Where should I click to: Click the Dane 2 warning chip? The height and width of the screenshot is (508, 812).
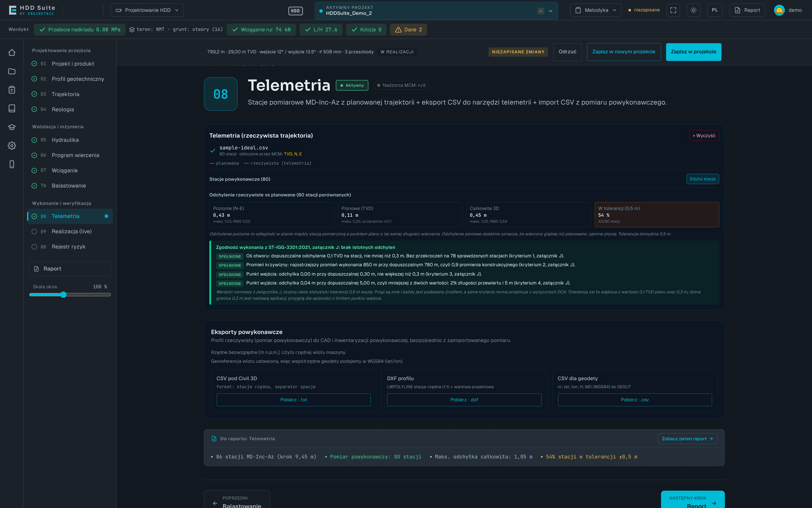408,30
